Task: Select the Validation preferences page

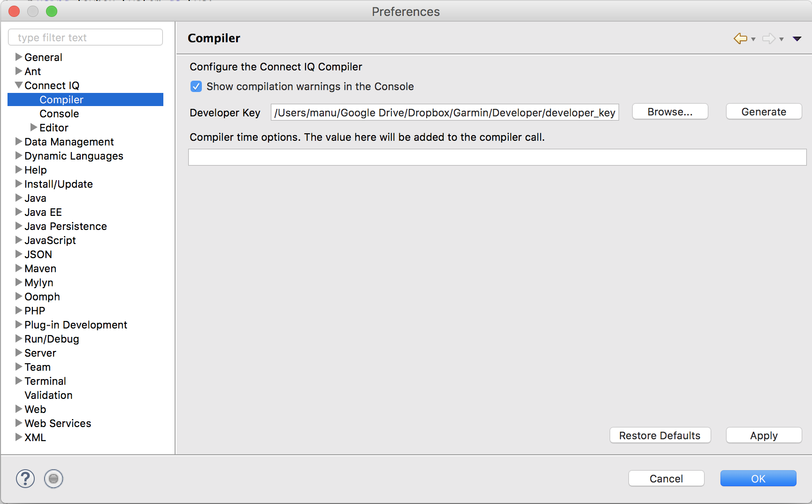Action: 48,395
